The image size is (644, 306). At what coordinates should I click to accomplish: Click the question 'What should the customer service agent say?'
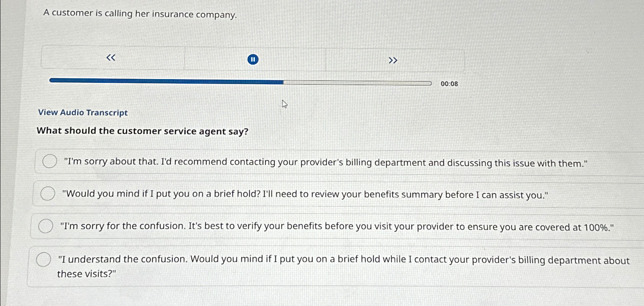tap(142, 131)
